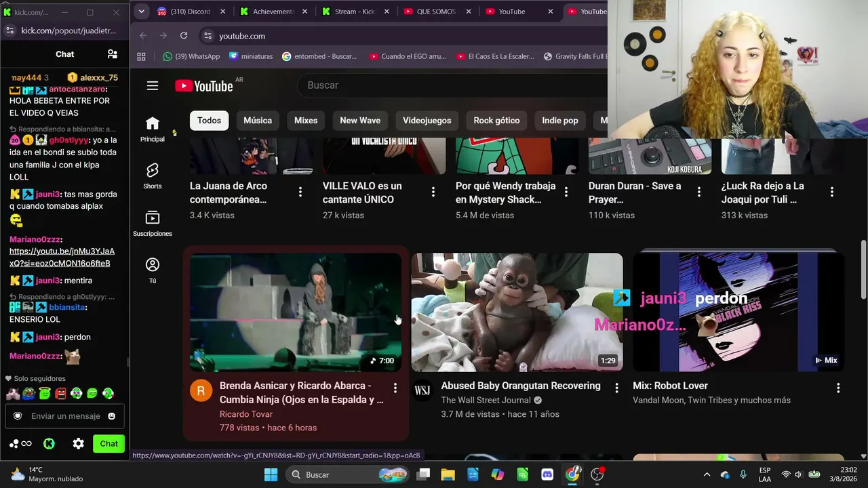Click the YouTube Buscar search field
868x488 pixels.
pyautogui.click(x=452, y=85)
